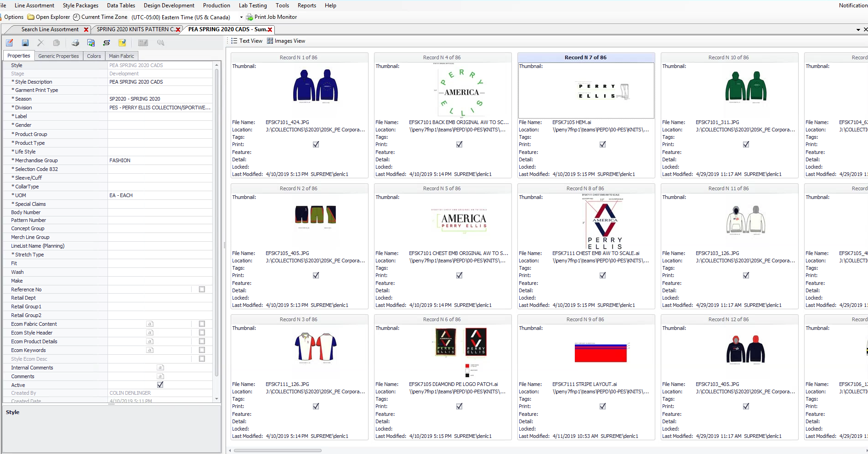Switch to the Search Line Assortment tab
Viewport: 868px width, 454px height.
[x=50, y=29]
